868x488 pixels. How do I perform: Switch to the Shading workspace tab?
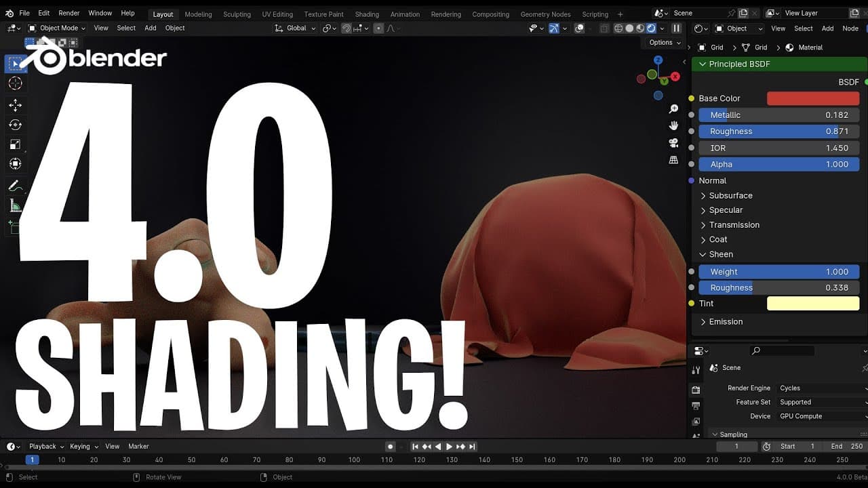[x=367, y=14]
